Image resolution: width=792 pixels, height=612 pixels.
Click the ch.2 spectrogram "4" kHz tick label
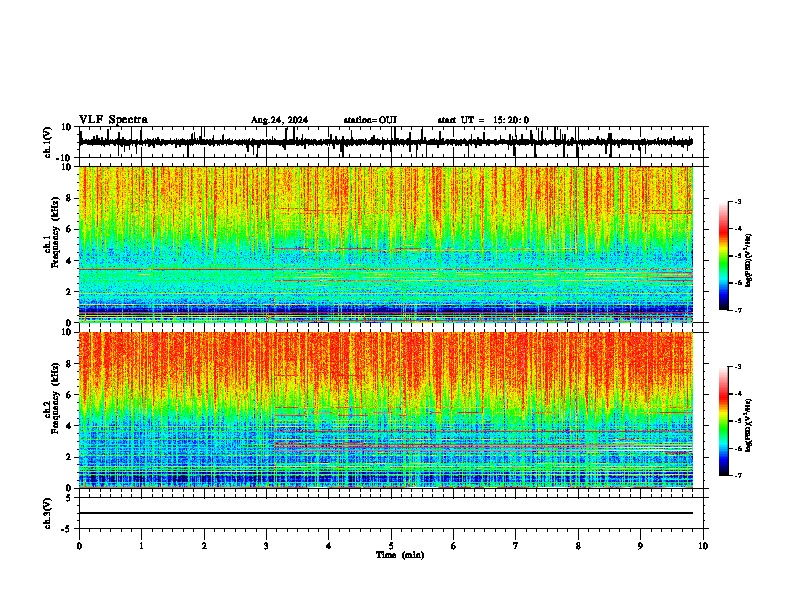pos(69,426)
